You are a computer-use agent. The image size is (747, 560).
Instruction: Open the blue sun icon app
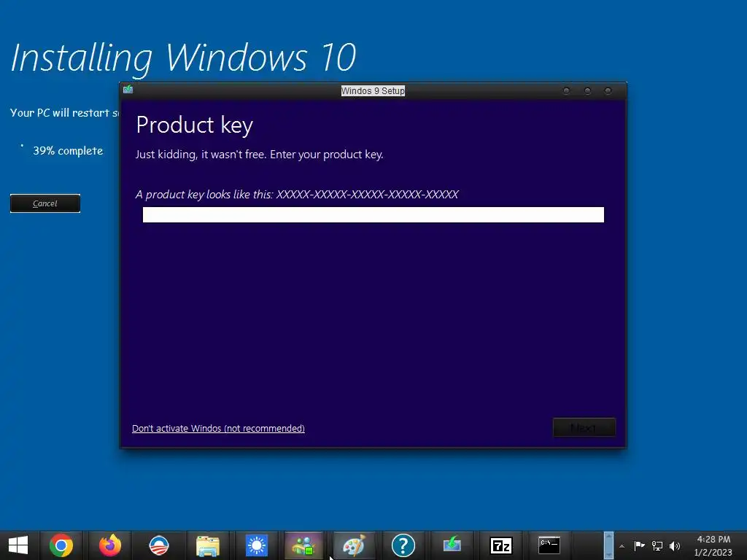257,545
